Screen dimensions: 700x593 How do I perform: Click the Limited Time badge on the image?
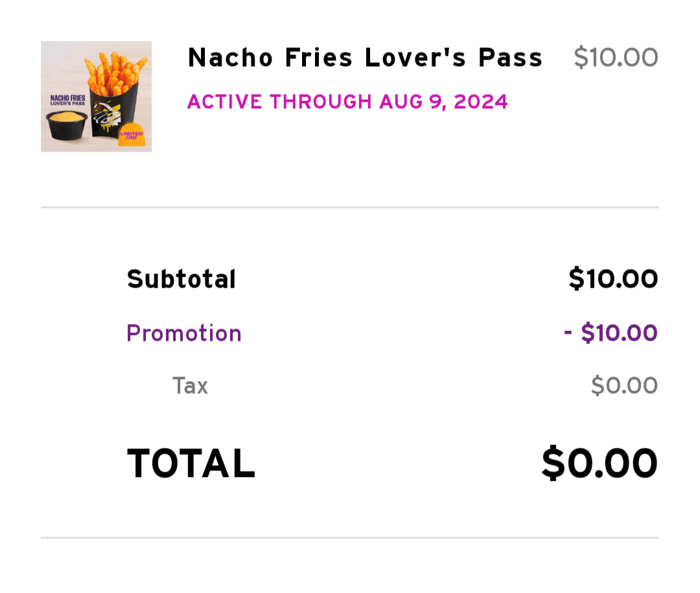(130, 135)
